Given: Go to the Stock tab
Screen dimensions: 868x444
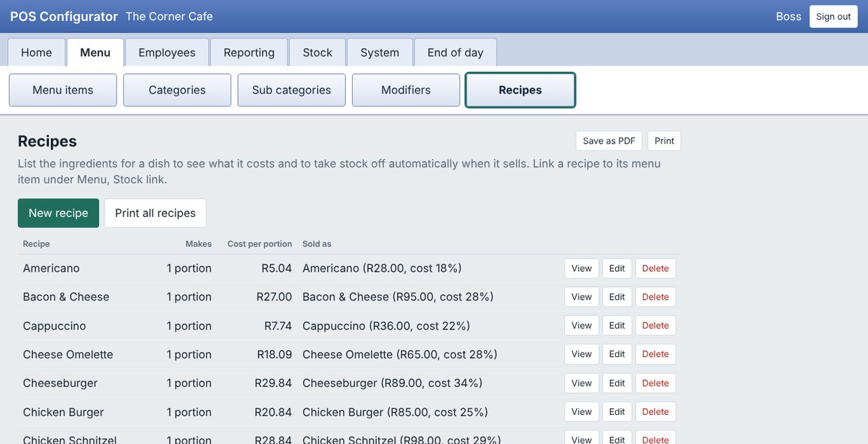Looking at the screenshot, I should (x=317, y=52).
